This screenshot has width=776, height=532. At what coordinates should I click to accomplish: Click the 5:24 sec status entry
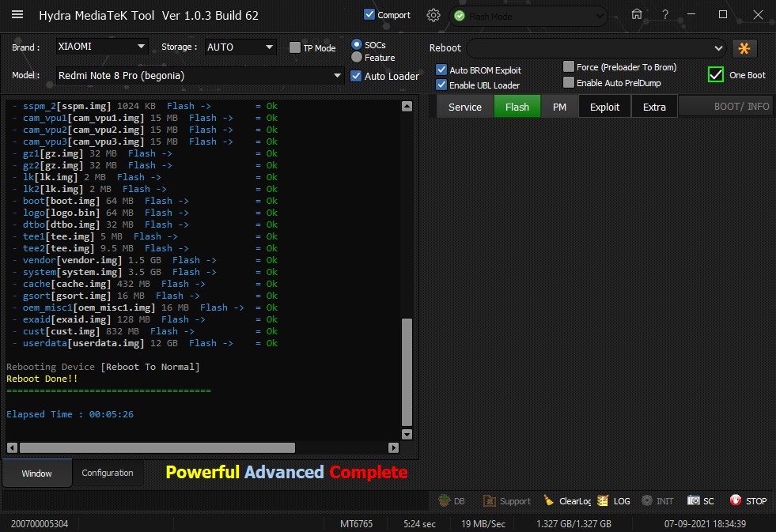pos(419,523)
